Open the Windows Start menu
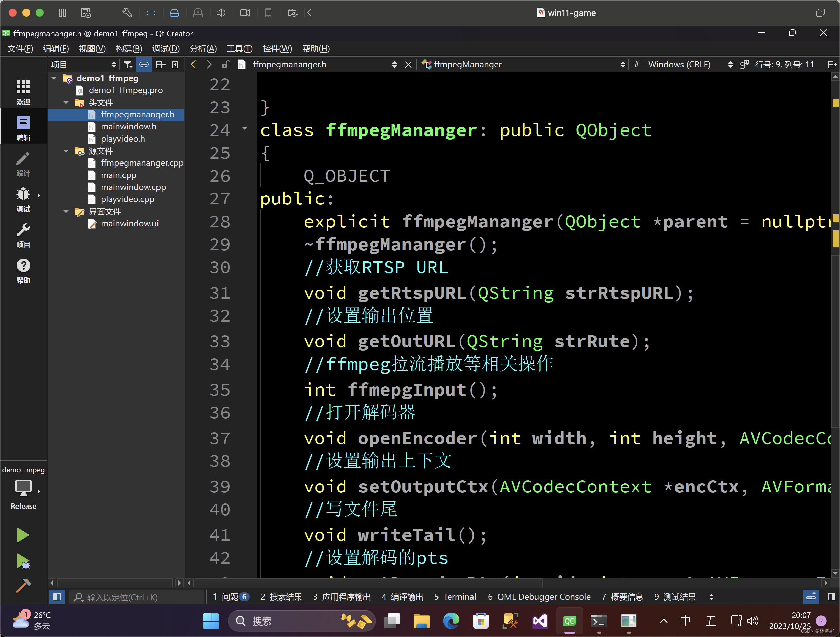The image size is (840, 637). coord(211,621)
